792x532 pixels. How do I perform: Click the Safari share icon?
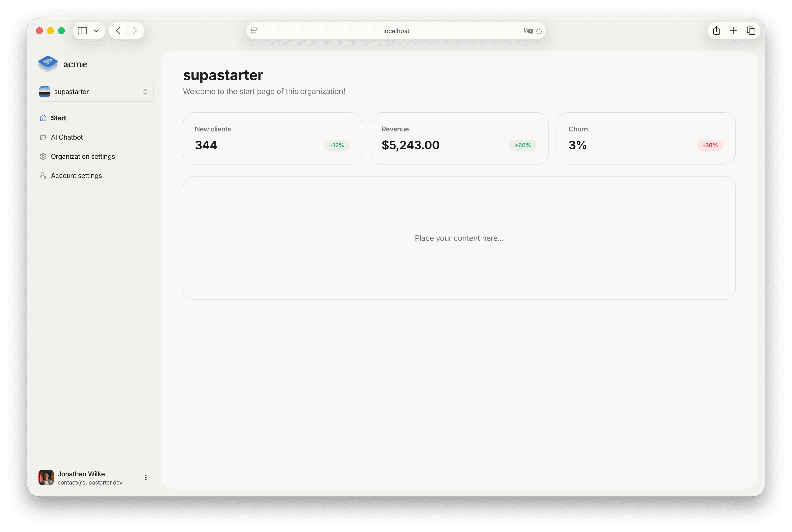717,30
